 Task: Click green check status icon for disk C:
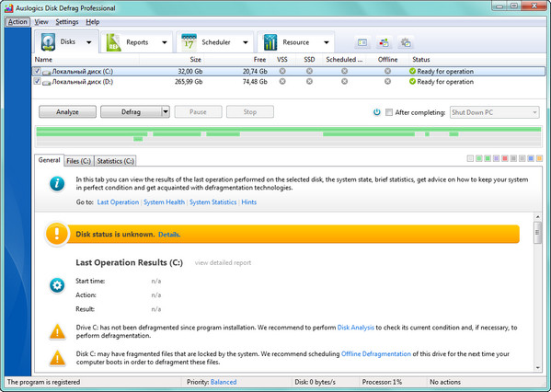[412, 71]
